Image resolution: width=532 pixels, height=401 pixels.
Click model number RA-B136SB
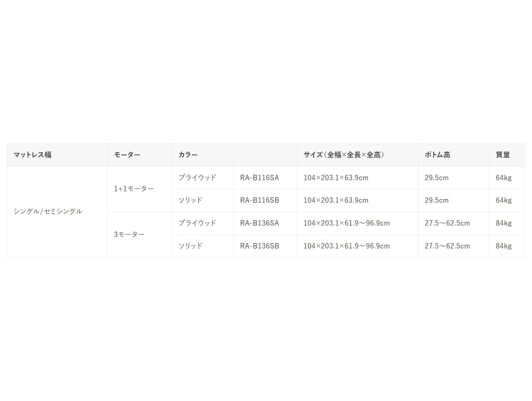coord(259,246)
